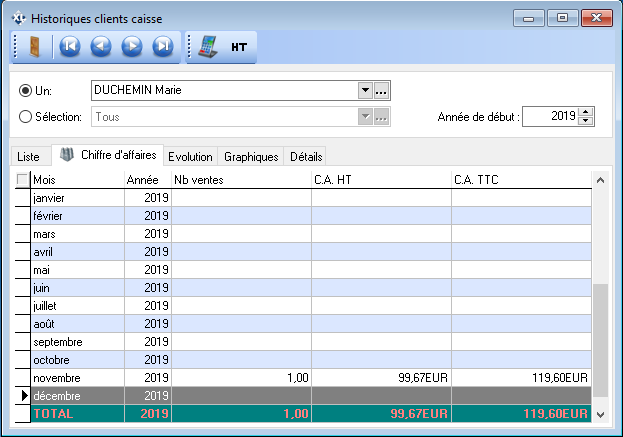Open the Graphiques tab
This screenshot has height=437, width=623.
[251, 157]
